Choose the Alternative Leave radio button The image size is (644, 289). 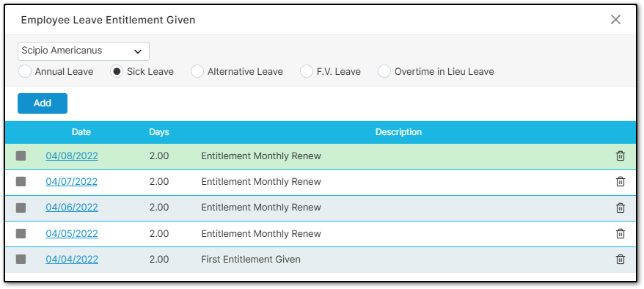[197, 71]
